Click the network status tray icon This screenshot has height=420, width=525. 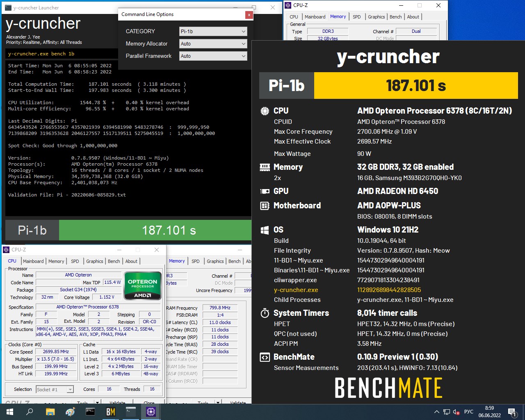447,412
